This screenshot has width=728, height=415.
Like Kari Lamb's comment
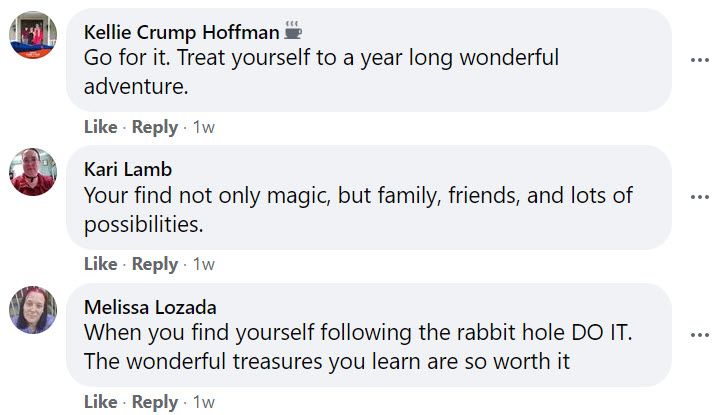click(x=100, y=264)
